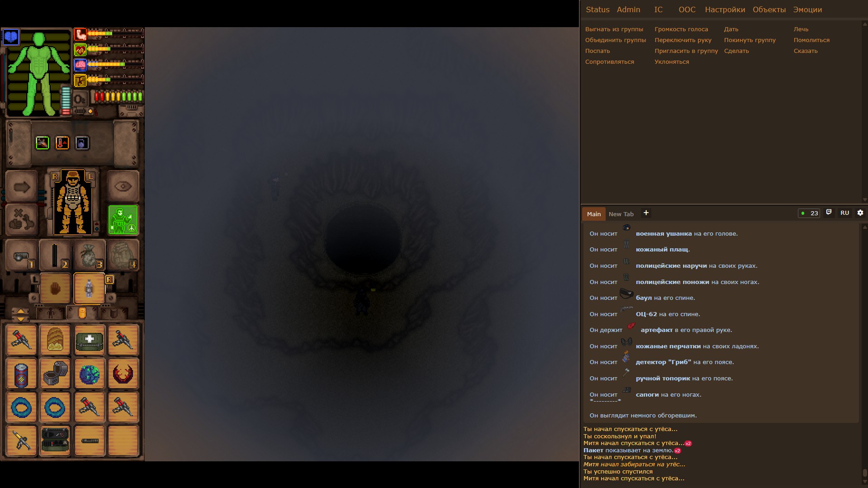The image size is (868, 488).
Task: Click the red crescent artifact item
Action: click(x=123, y=374)
